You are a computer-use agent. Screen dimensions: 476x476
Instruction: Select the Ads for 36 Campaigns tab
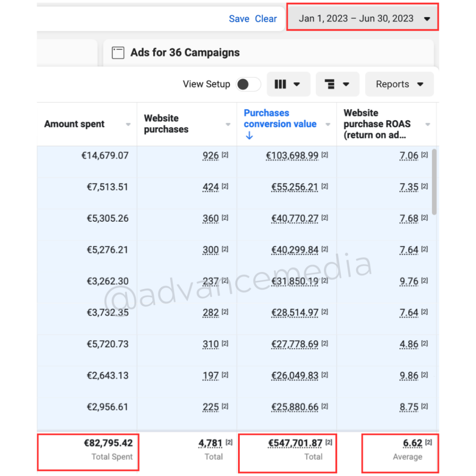coord(185,53)
